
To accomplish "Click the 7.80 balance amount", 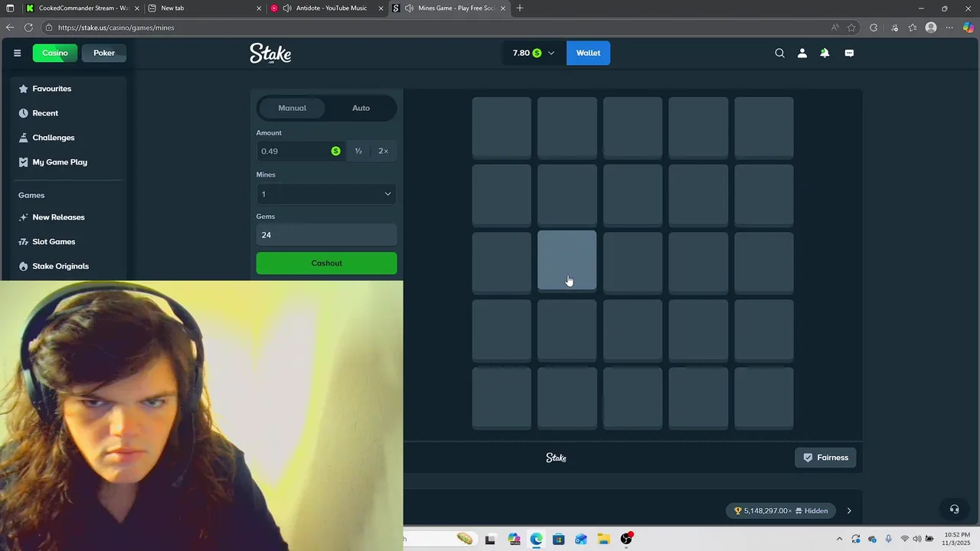I will (x=521, y=53).
